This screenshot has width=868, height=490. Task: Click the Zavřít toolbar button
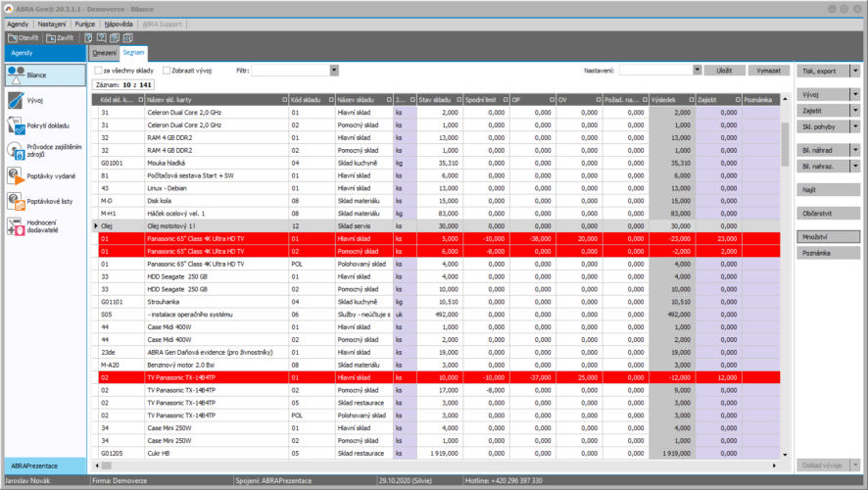pyautogui.click(x=60, y=37)
